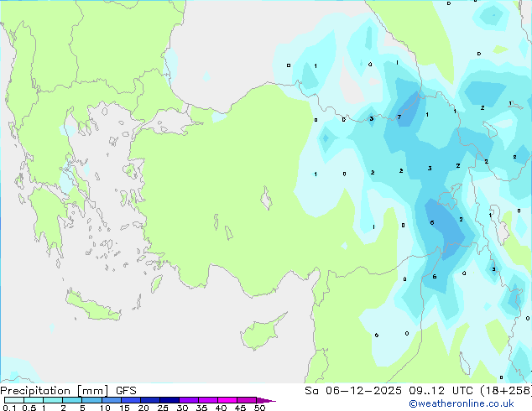Choose the 10 mm legend color swatch

pos(111,400)
